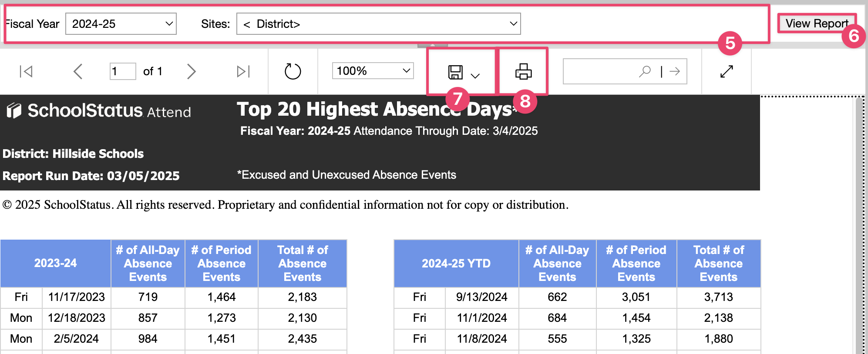Click the total value 2,183
Viewport: 868px width, 354px height.
303,297
